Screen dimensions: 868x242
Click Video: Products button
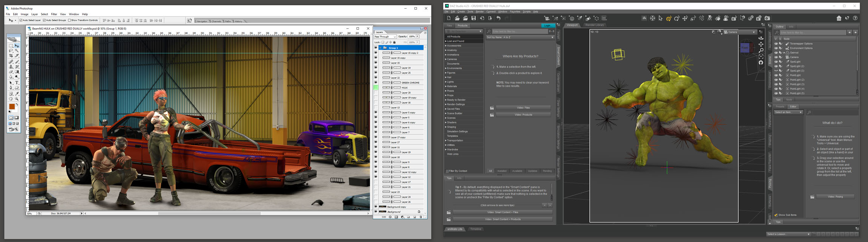(523, 115)
